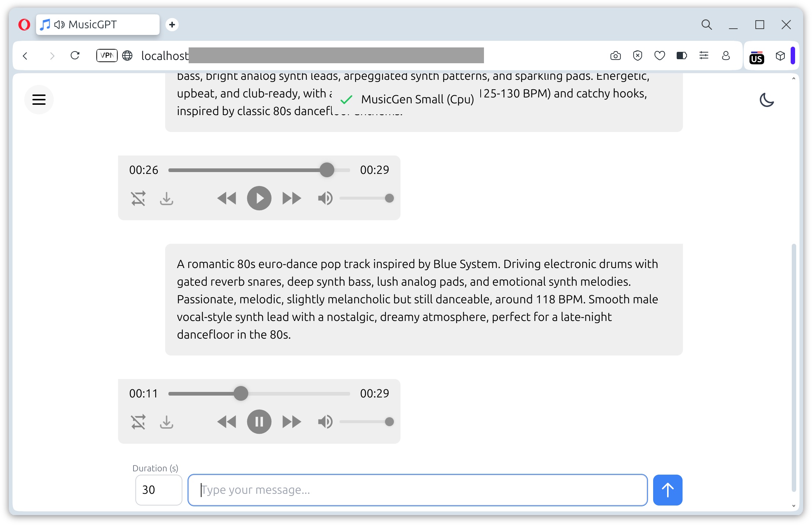
Task: Click the Duration seconds field
Action: [159, 490]
